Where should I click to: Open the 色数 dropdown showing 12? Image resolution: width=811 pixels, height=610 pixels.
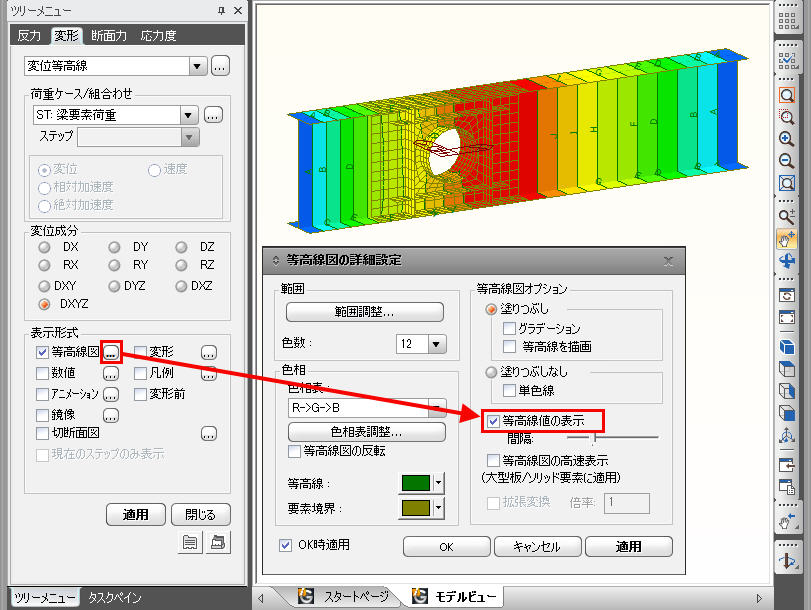[x=436, y=344]
